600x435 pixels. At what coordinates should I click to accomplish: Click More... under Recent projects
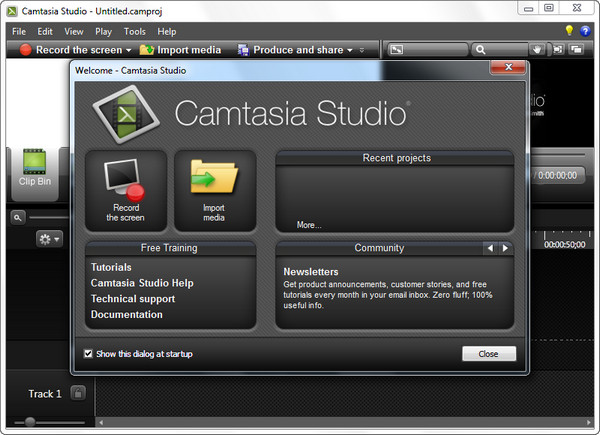(309, 225)
